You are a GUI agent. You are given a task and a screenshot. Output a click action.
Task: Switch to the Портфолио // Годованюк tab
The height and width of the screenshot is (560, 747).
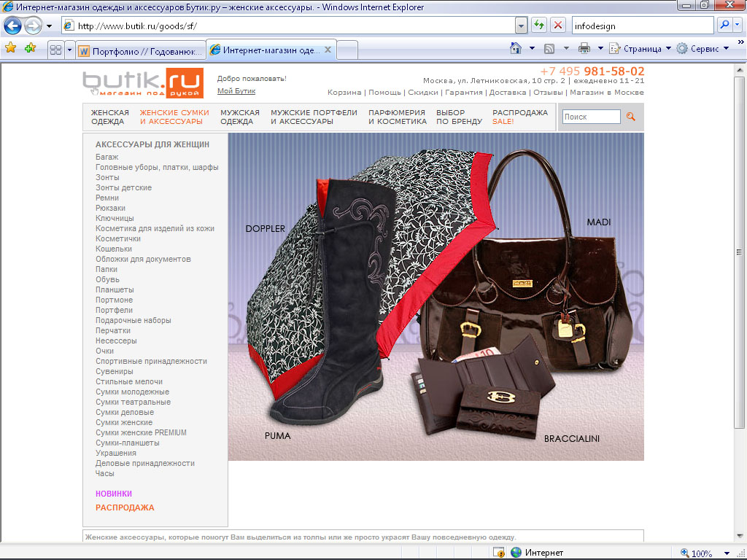tap(141, 51)
